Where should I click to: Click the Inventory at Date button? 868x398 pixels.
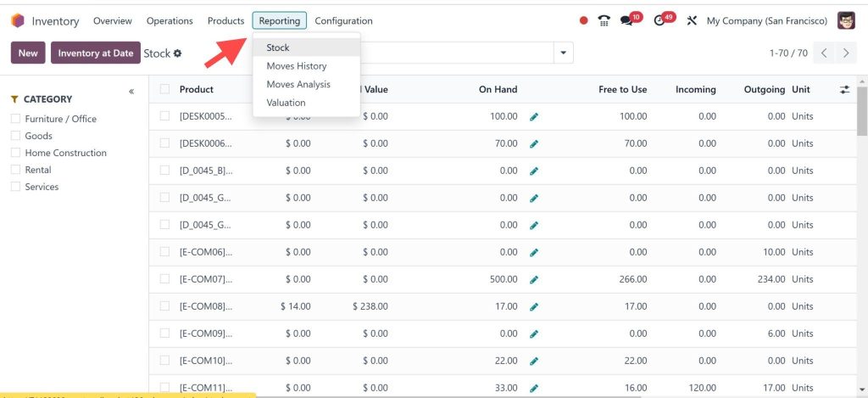coord(96,53)
